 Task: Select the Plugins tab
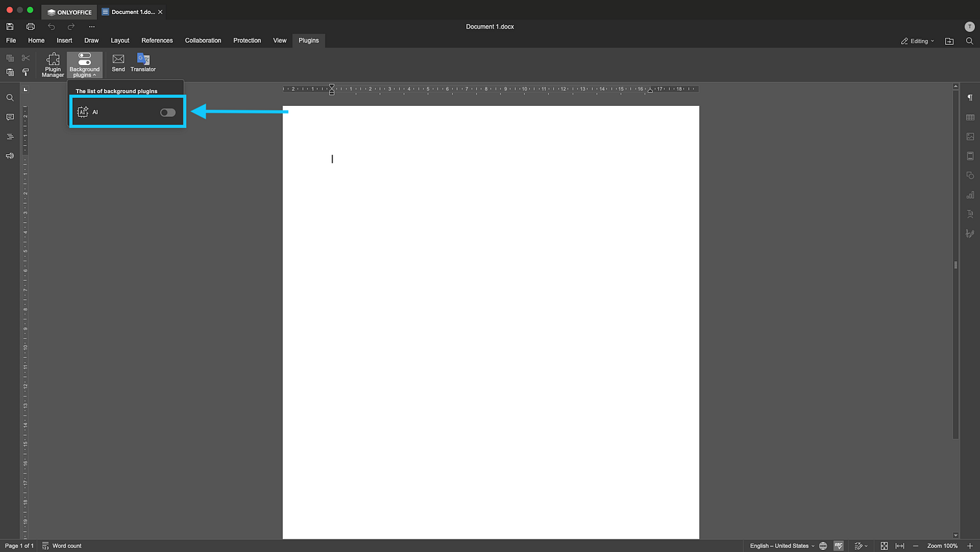tap(309, 41)
